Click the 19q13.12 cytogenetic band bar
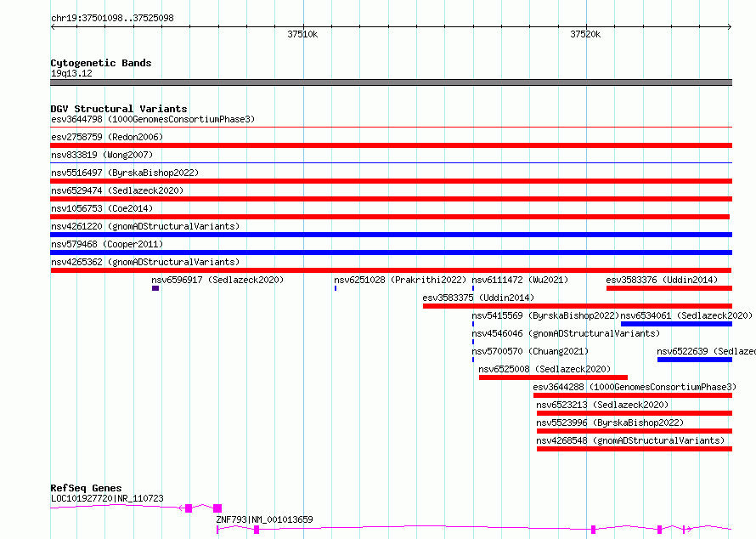The image size is (756, 539). (391, 82)
